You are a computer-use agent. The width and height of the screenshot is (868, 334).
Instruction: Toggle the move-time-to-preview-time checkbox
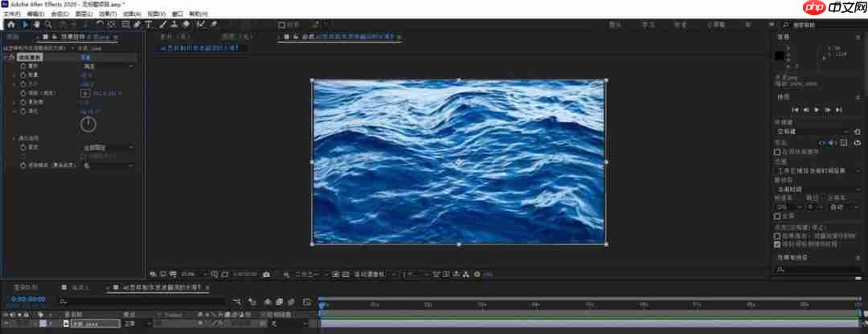[x=777, y=243]
